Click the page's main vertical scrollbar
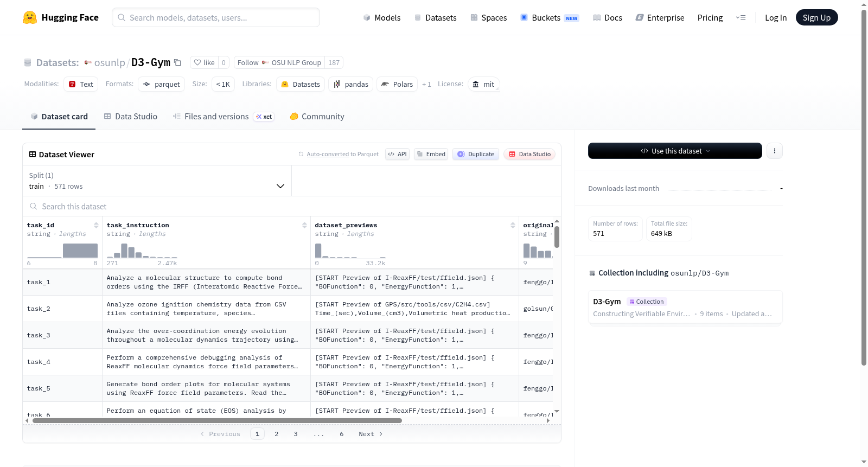Screen dimensions: 868x467 coord(864,187)
